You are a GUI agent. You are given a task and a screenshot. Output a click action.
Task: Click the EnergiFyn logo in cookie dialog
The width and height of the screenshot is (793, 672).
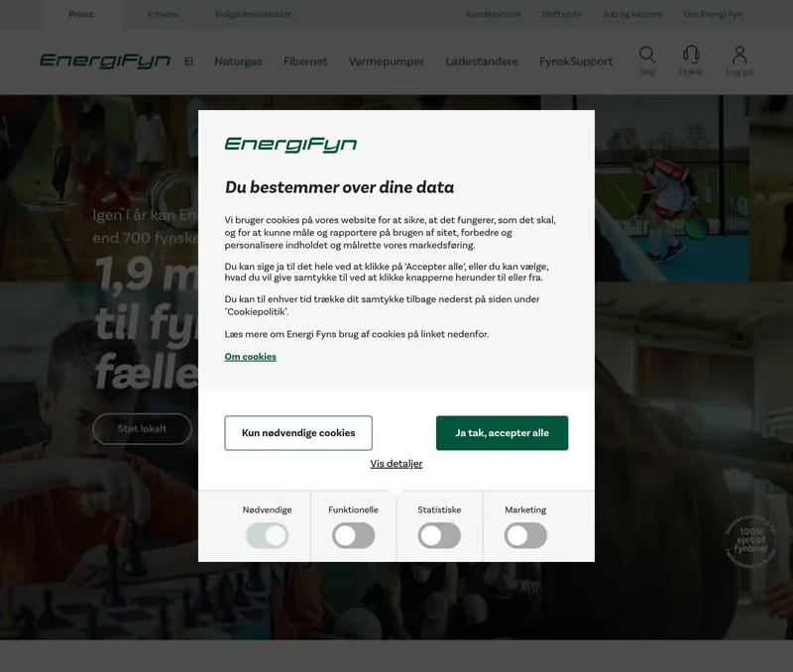[x=290, y=145]
